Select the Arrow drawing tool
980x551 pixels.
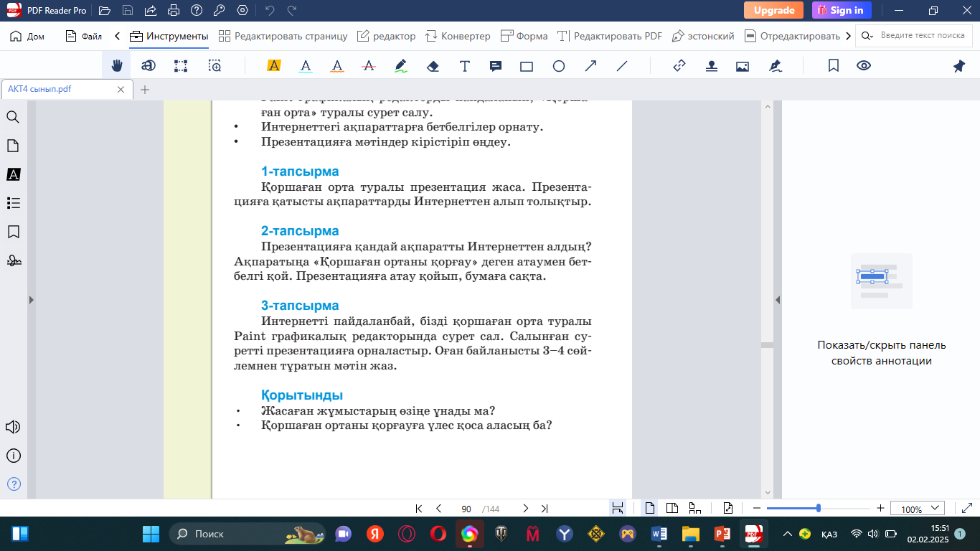590,66
